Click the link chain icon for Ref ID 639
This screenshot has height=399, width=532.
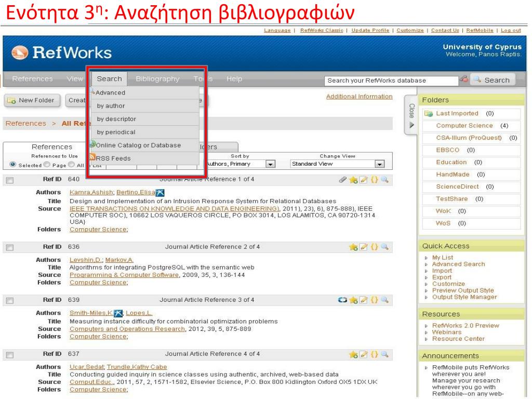[343, 300]
